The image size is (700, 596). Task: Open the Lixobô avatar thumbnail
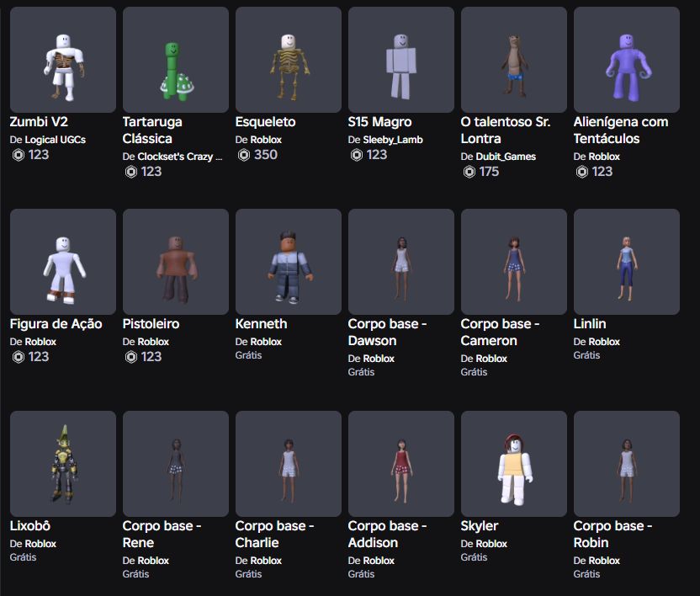click(63, 464)
